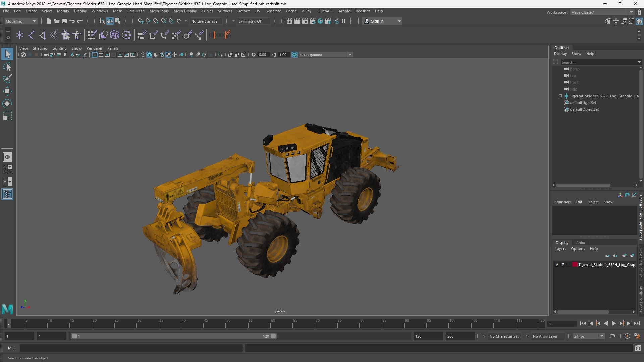
Task: Activate the Paint Selection tool
Action: tap(7, 79)
